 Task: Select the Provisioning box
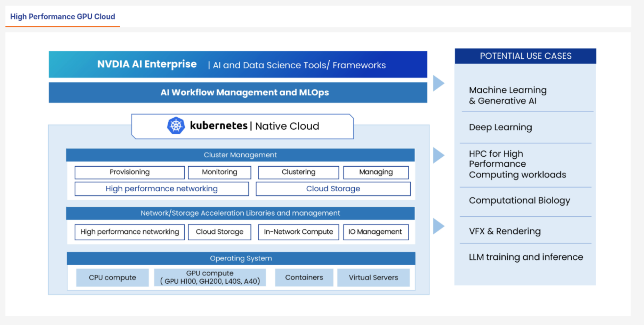129,172
